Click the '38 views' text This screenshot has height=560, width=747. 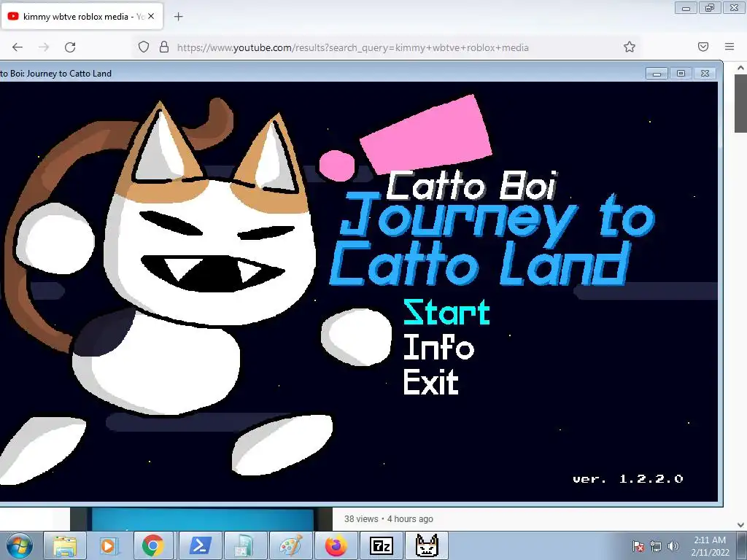[361, 519]
